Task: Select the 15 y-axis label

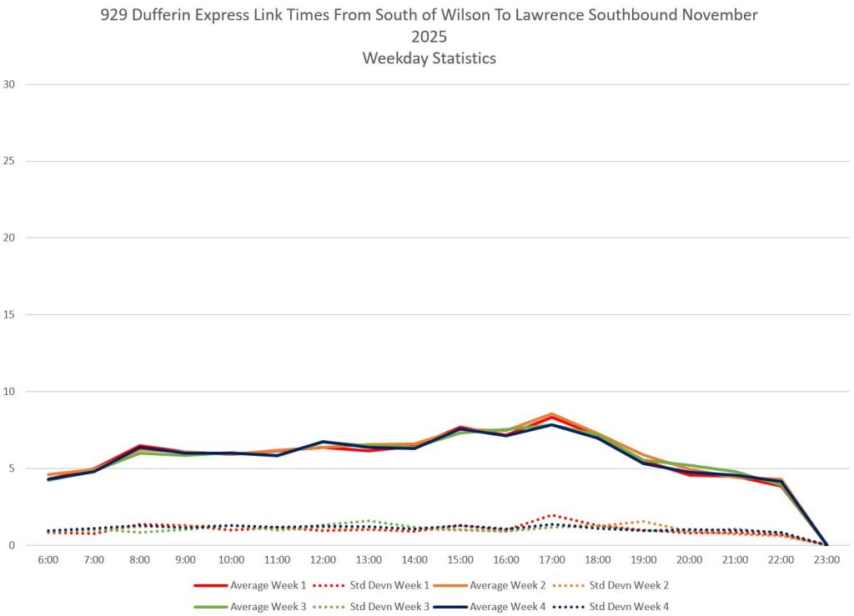Action: point(10,315)
